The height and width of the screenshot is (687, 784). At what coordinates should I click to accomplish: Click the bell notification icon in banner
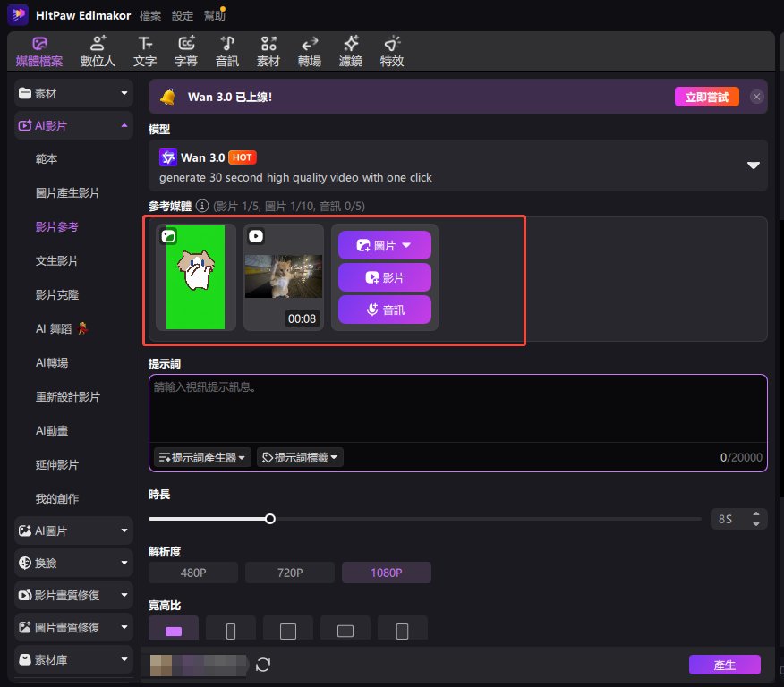click(168, 97)
